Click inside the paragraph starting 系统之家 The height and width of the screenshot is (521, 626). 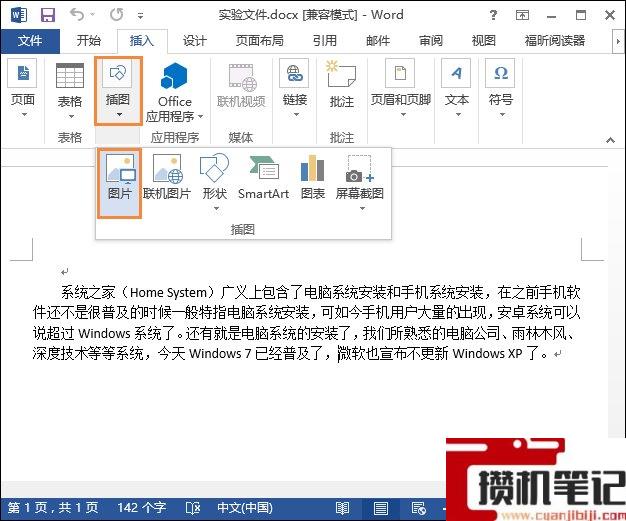(307, 323)
